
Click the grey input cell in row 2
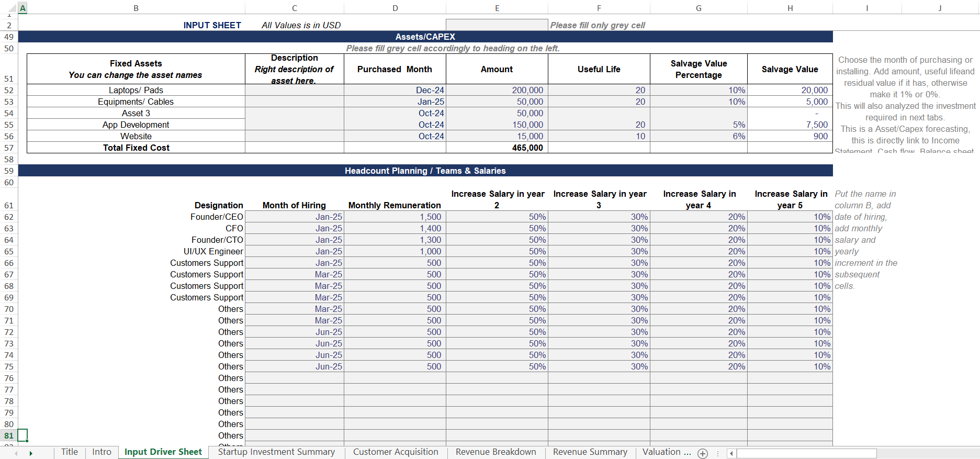[497, 25]
